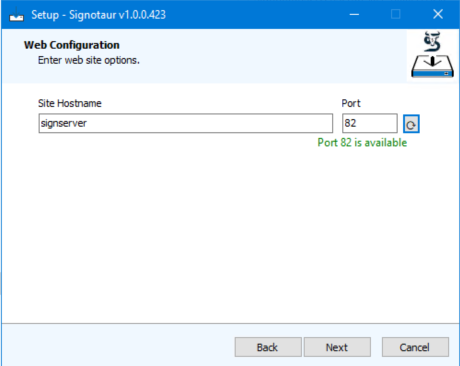460x366 pixels.
Task: Click the 'Setup - Signotaur v1.0.0.423' title
Action: coord(99,15)
